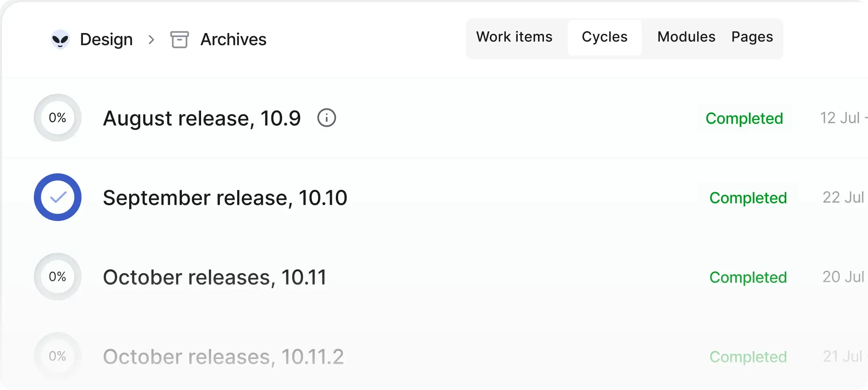Click the 0% progress ring for October releases, 10.11

click(x=58, y=276)
